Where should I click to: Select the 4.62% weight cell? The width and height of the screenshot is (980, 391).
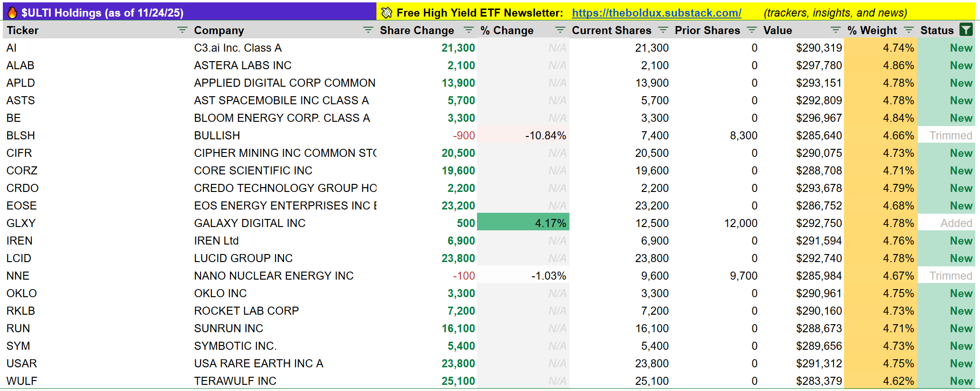click(x=880, y=381)
